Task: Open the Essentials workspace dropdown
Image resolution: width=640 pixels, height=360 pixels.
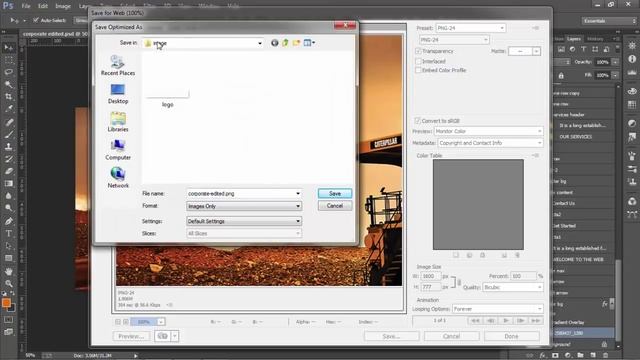Action: coord(609,20)
